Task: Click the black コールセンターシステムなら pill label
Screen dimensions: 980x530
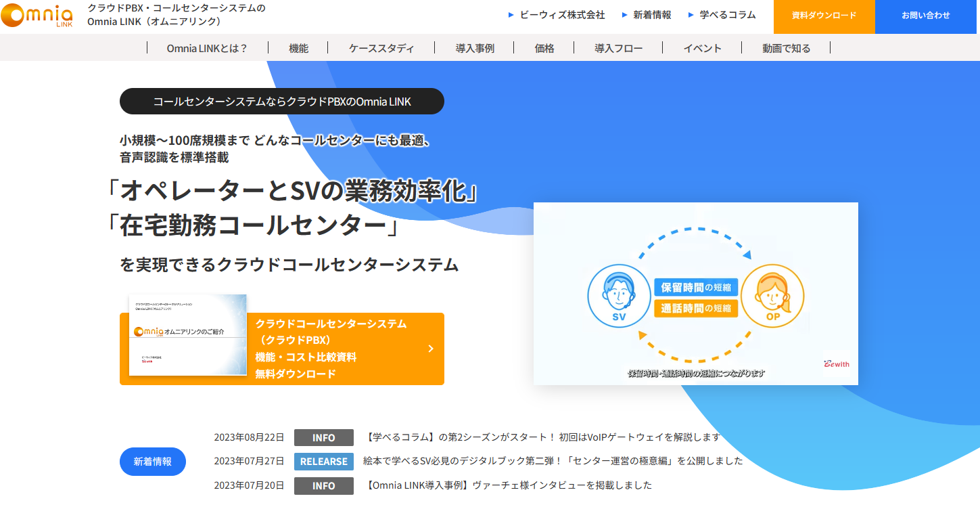Action: click(x=282, y=102)
